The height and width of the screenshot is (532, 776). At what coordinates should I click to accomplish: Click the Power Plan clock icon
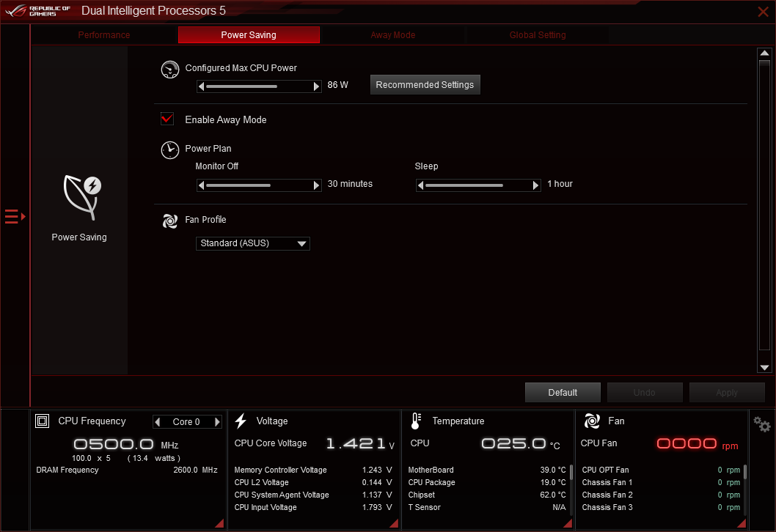pyautogui.click(x=169, y=149)
